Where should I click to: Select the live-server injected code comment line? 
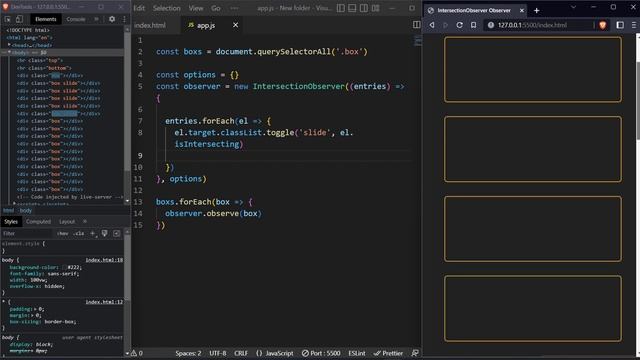(70, 197)
